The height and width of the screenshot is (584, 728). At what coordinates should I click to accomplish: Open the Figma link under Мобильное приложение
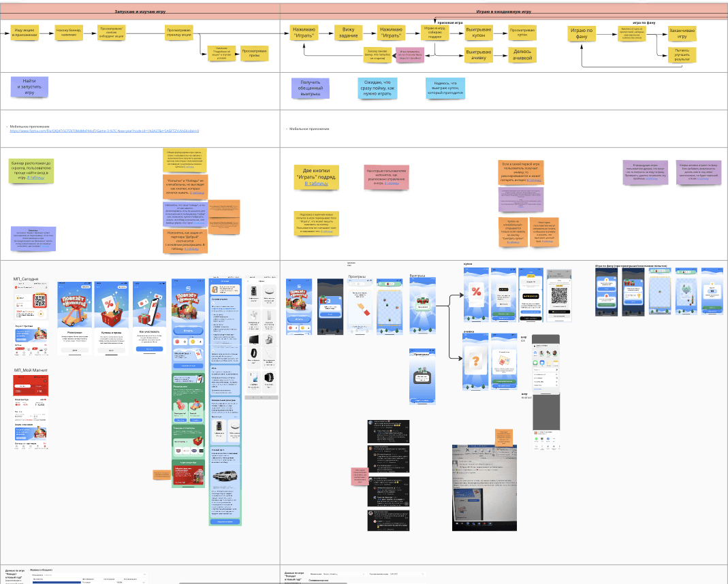click(x=104, y=131)
